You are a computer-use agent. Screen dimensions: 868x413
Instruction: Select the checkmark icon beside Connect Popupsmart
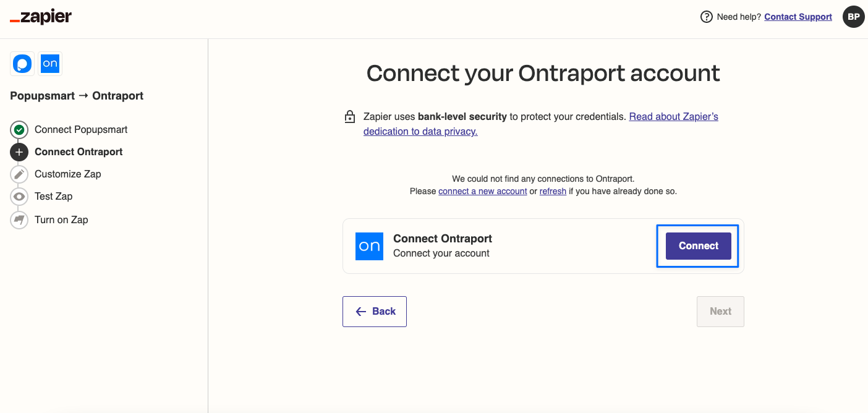pos(19,129)
